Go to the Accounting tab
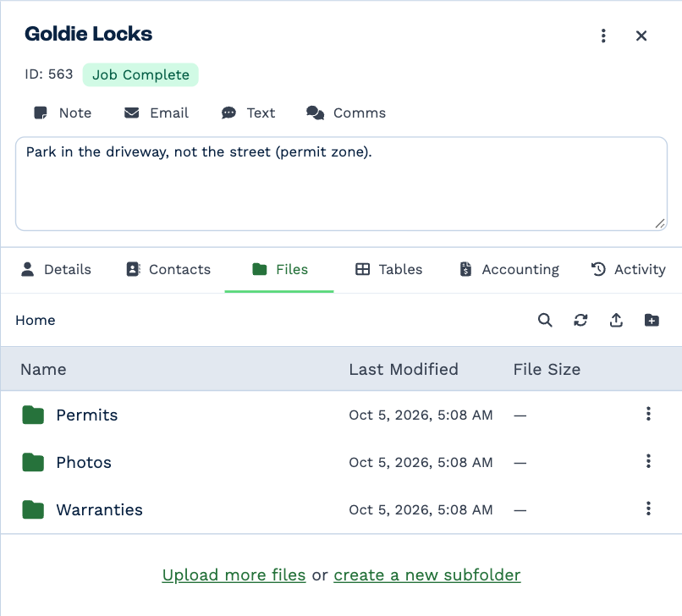This screenshot has width=682, height=616. coord(509,270)
